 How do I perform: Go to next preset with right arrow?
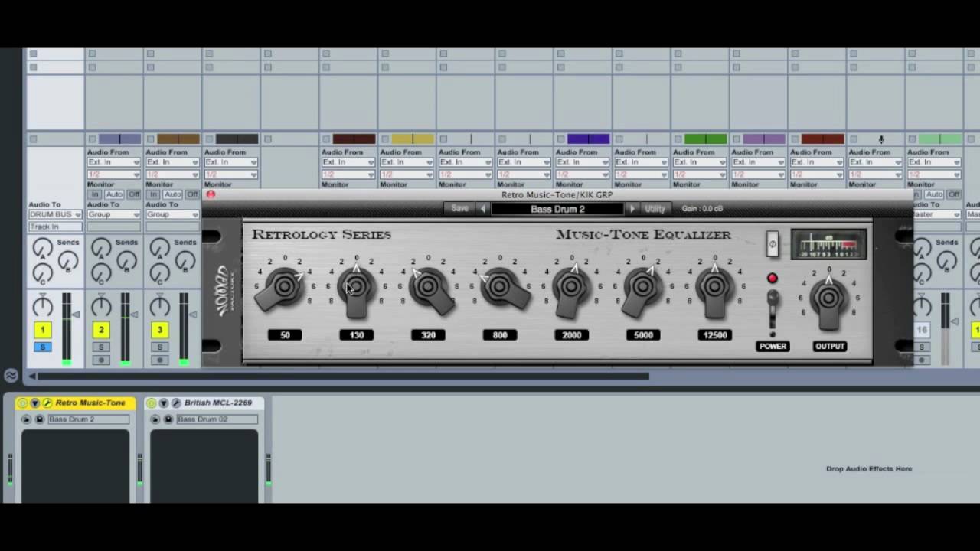tap(632, 208)
